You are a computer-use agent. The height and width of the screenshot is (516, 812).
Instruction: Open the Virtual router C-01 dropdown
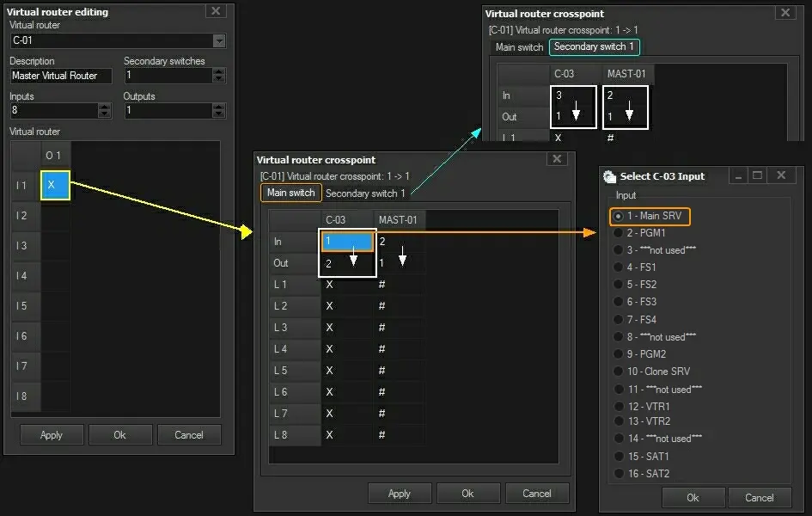pos(219,40)
